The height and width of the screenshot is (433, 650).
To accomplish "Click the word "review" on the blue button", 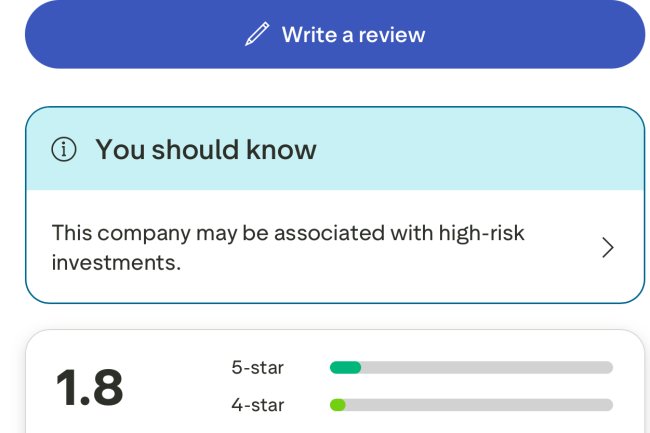I will [x=392, y=35].
